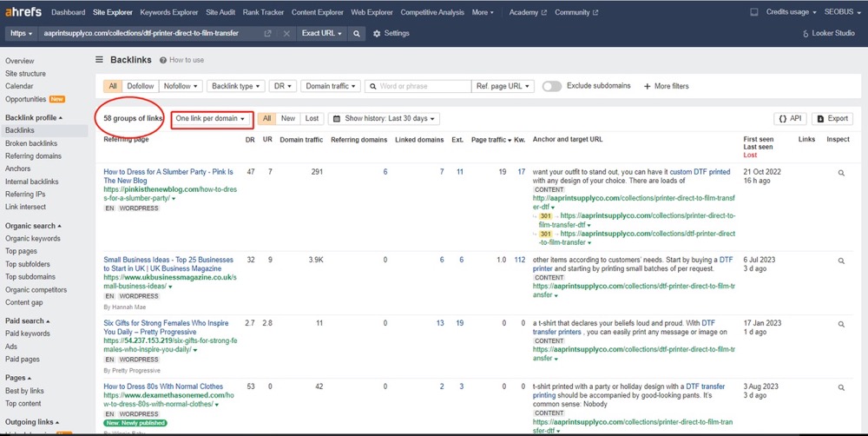This screenshot has height=436, width=868.
Task: Go to Overview in the sidebar
Action: (19, 61)
